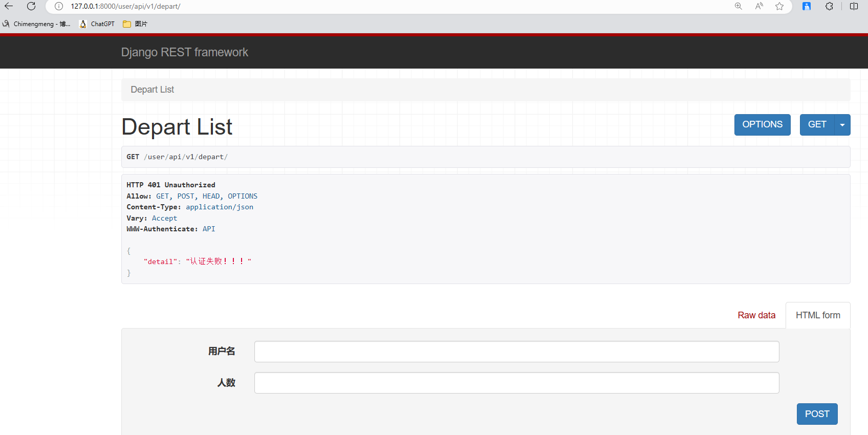
Task: Send an OPTIONS request
Action: click(762, 125)
